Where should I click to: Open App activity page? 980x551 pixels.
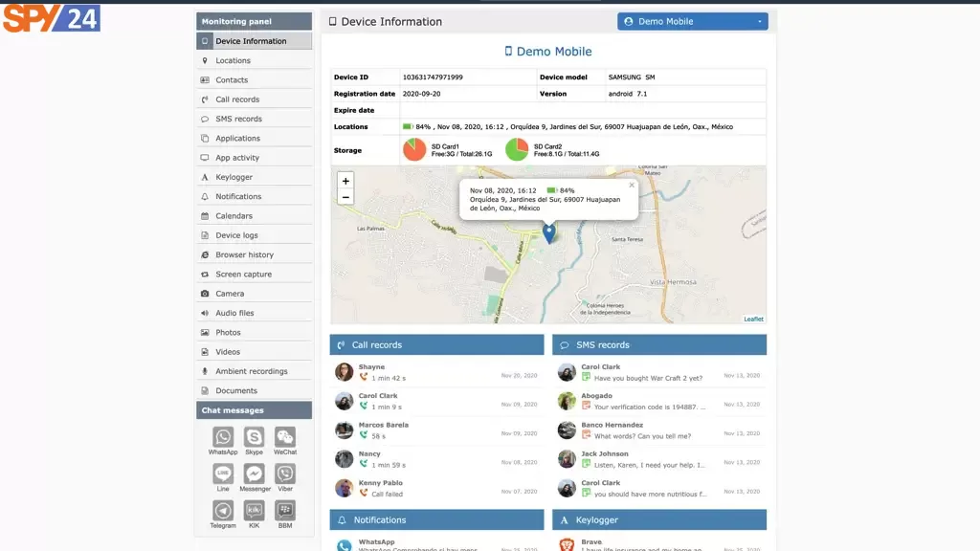click(254, 158)
